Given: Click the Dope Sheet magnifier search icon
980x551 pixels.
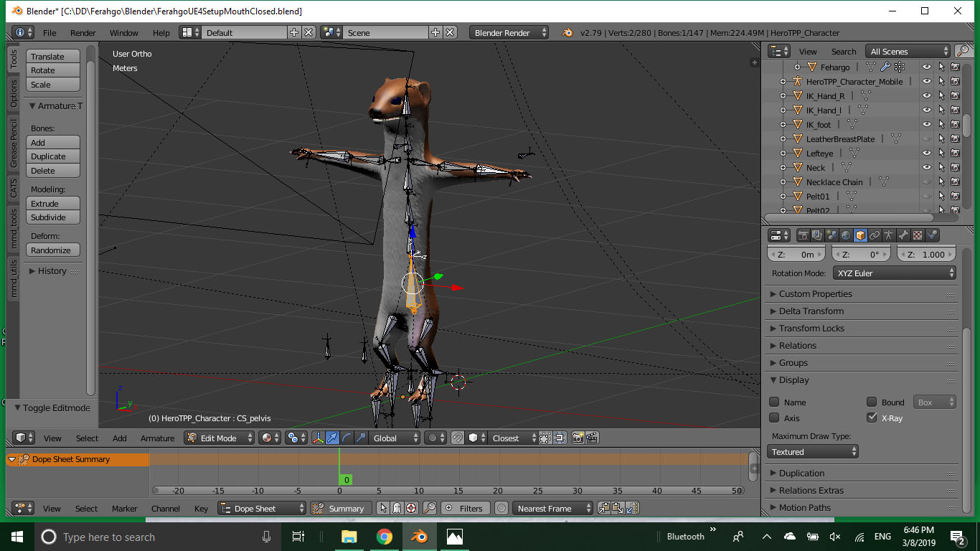Looking at the screenshot, I should (x=430, y=508).
